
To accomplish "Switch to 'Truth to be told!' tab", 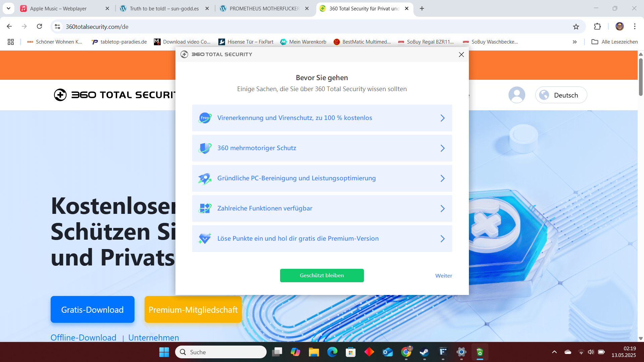I will 164,8.
